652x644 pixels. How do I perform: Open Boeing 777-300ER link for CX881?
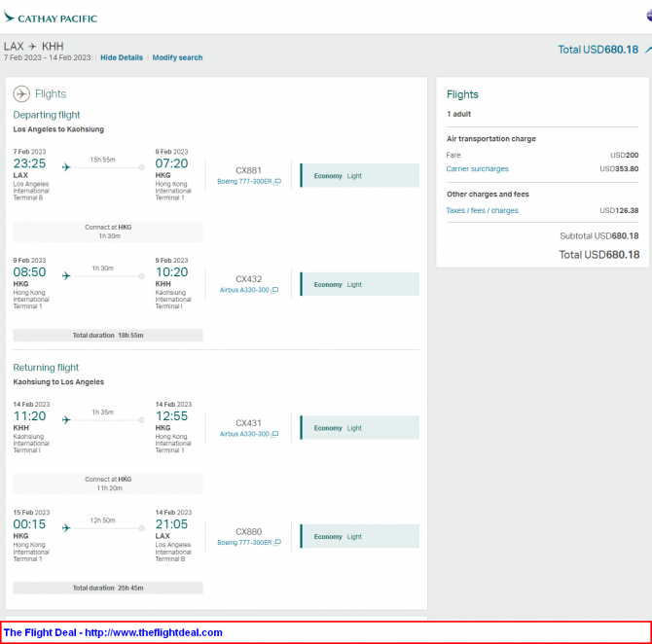click(244, 182)
